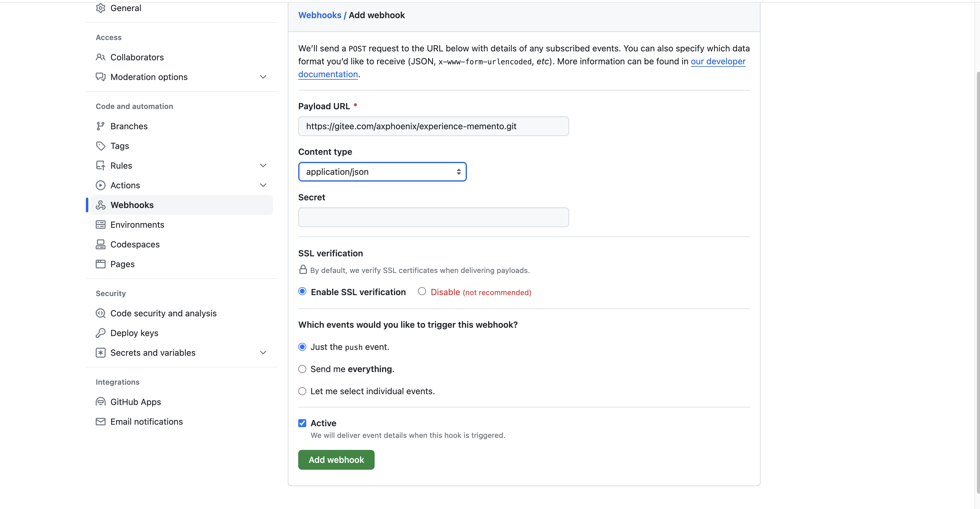Click the Environments icon in sidebar
980x509 pixels.
[101, 224]
